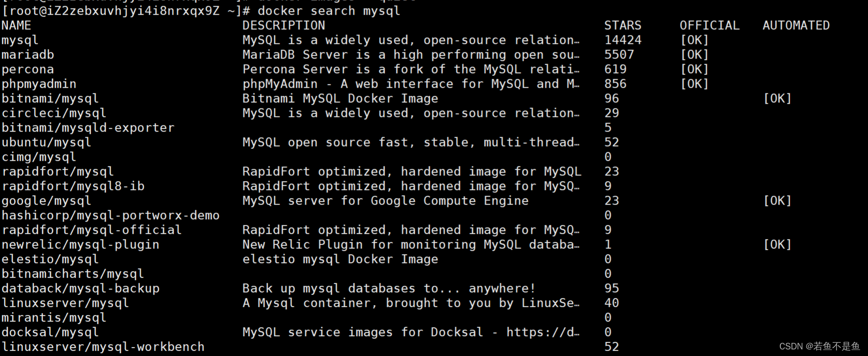Click the AUTOMATED column header
This screenshot has height=356, width=868.
[796, 25]
